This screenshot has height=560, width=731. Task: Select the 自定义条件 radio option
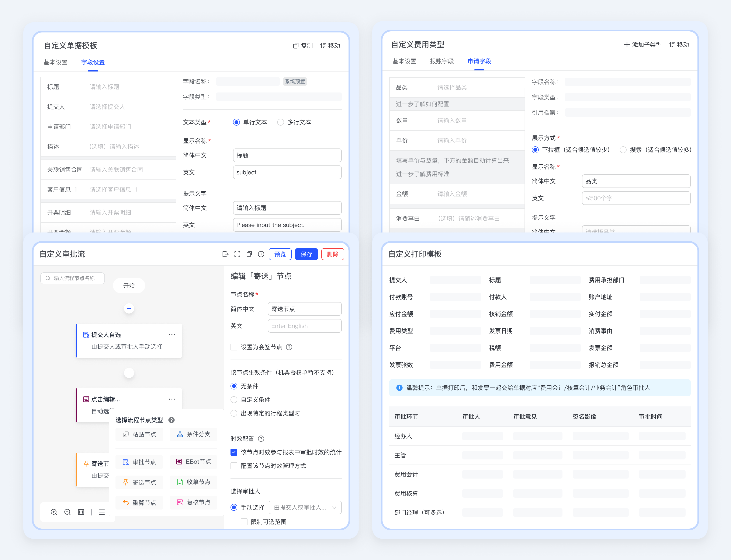[234, 400]
